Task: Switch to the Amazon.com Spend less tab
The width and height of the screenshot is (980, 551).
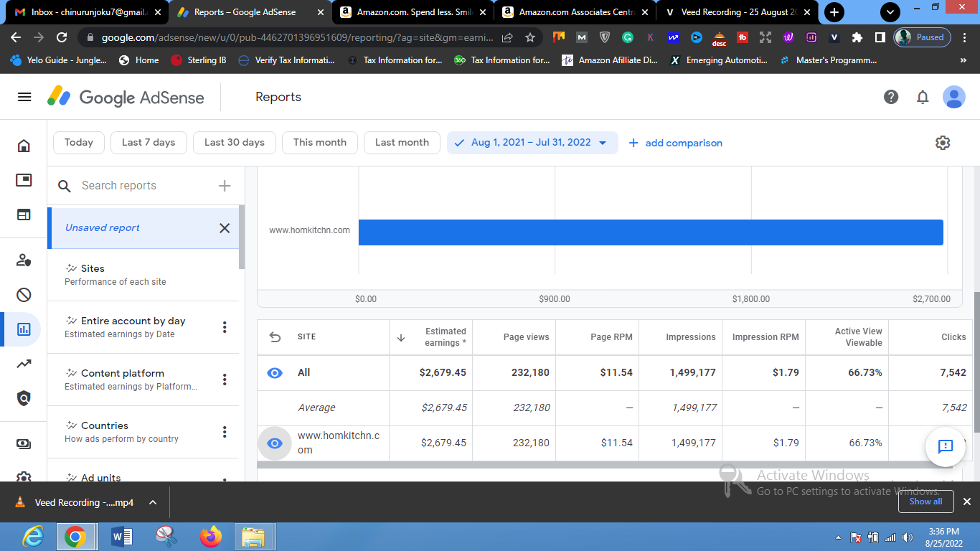Action: [x=413, y=12]
